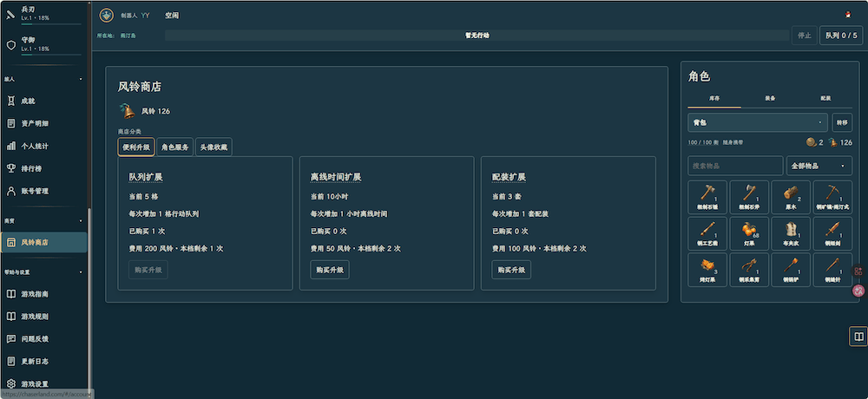Screen dimensions: 868x399
Task: Select the shovel item in inventory
Action: point(791,270)
